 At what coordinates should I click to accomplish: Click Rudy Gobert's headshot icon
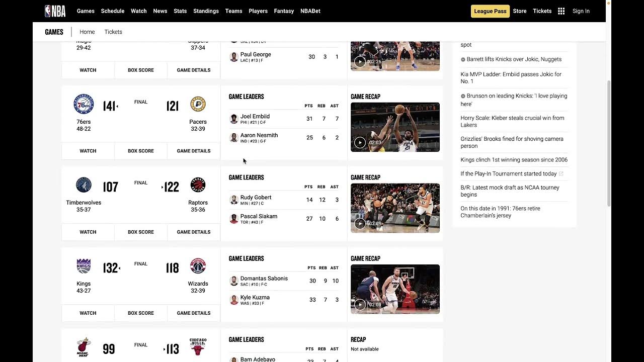point(233,200)
